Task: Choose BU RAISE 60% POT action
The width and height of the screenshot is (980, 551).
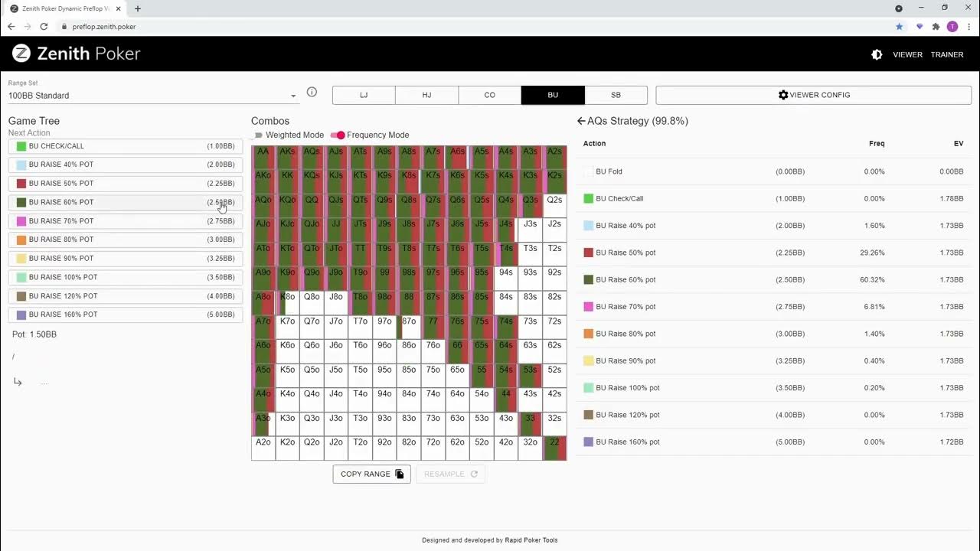Action: (126, 202)
